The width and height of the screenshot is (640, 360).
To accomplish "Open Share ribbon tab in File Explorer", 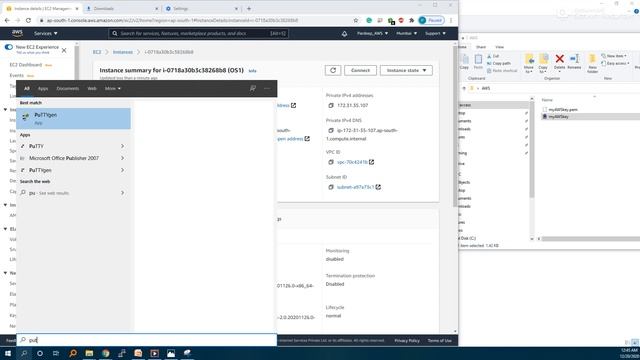I will click(x=481, y=47).
